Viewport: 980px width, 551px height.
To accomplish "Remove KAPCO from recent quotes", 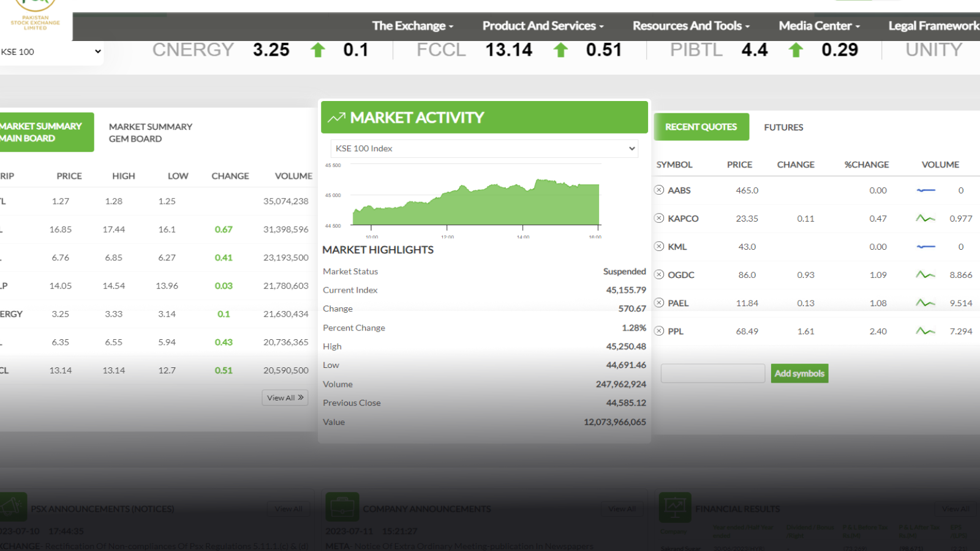I will tap(659, 218).
